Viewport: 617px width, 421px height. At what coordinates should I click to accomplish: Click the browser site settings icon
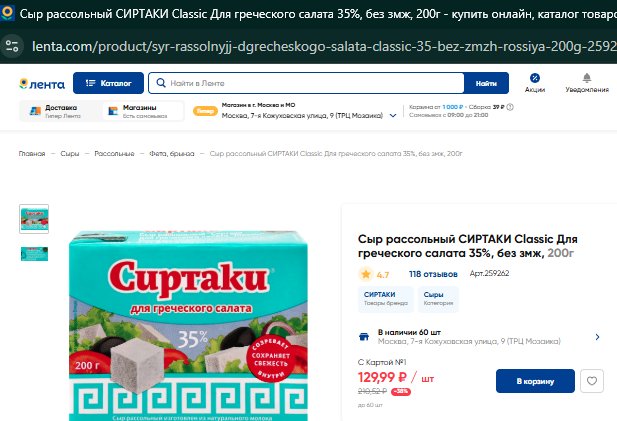pos(12,46)
